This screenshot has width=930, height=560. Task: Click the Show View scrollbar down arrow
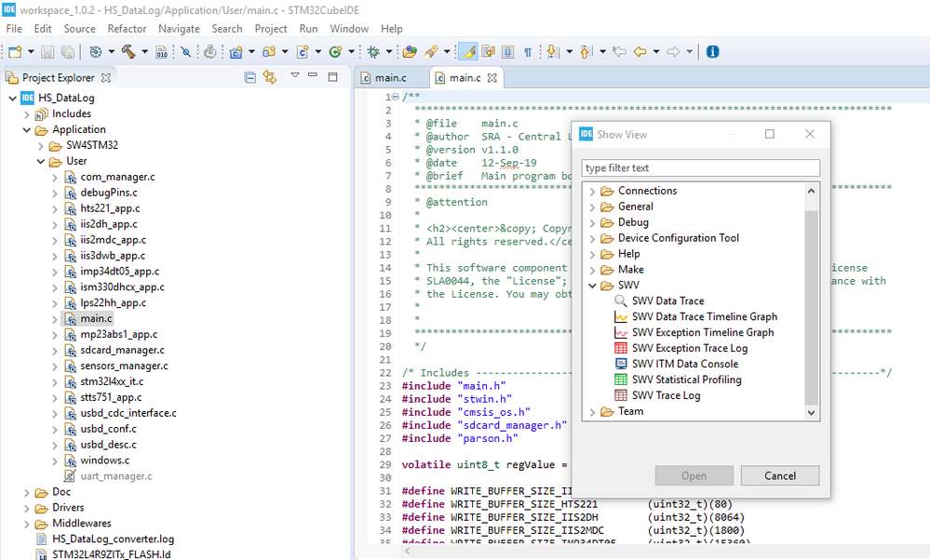point(811,412)
